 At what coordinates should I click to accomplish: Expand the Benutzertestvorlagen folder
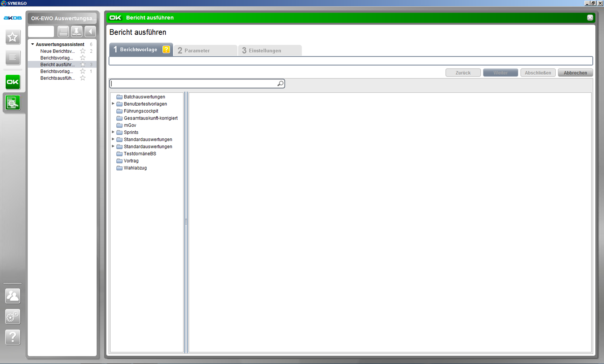click(113, 104)
